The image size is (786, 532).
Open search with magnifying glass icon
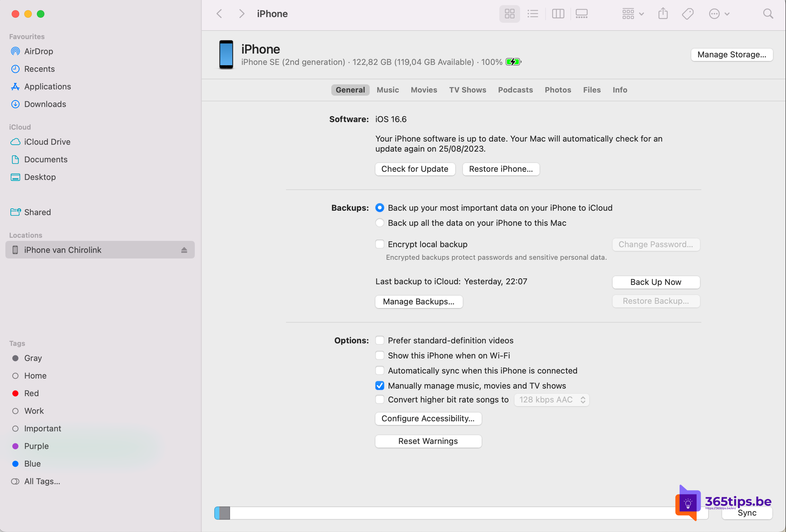(x=768, y=14)
